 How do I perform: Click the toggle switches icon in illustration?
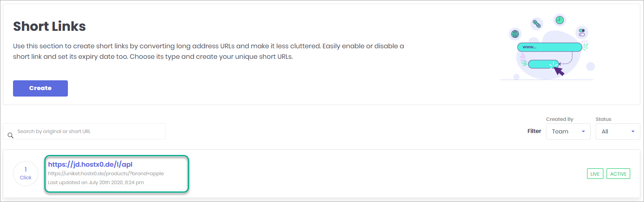pyautogui.click(x=582, y=32)
